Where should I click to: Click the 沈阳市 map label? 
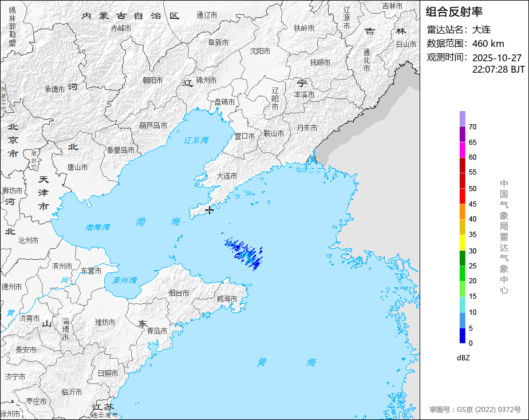(x=260, y=51)
